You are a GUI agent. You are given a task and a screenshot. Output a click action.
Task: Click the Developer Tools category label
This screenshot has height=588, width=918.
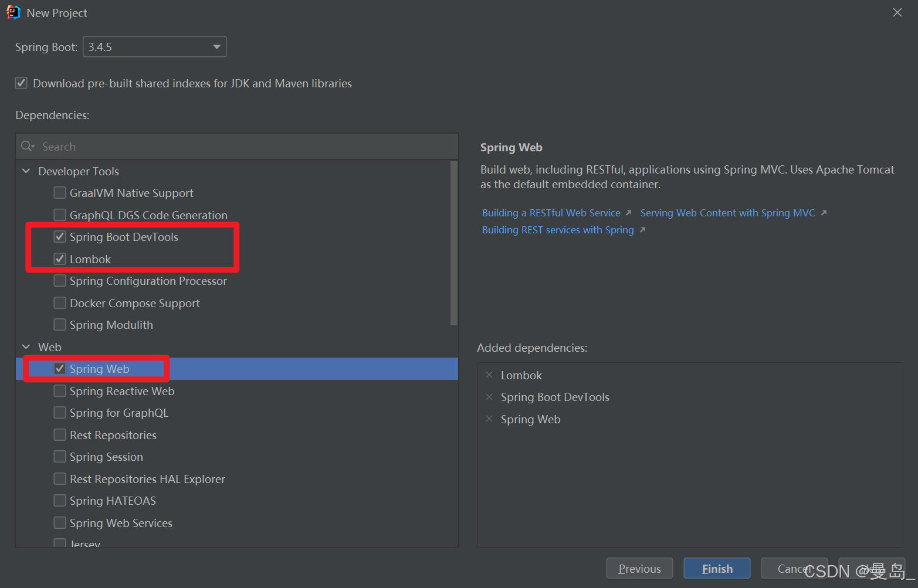[x=79, y=171]
